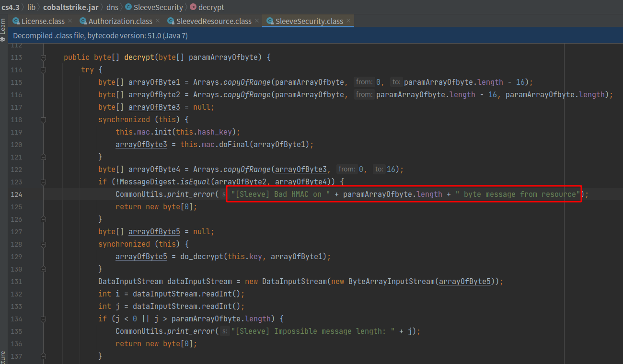
Task: Click arrayOfByte2 declaration on line 116
Action: (154, 95)
